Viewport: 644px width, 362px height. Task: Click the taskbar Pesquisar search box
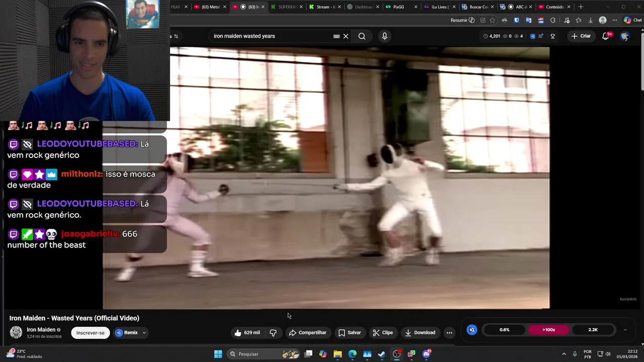(264, 354)
